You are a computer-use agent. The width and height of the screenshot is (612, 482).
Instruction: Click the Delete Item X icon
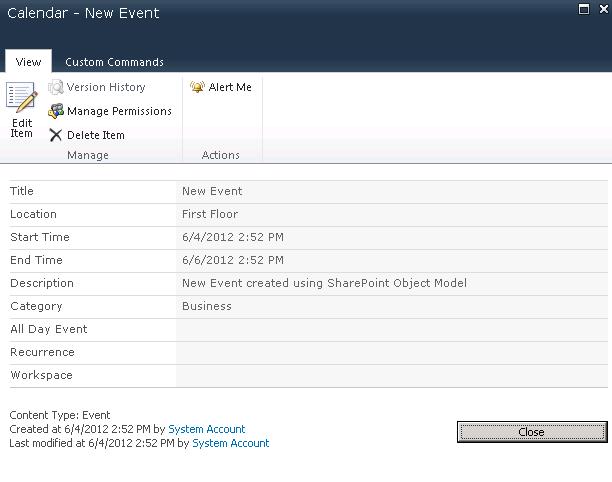point(56,135)
